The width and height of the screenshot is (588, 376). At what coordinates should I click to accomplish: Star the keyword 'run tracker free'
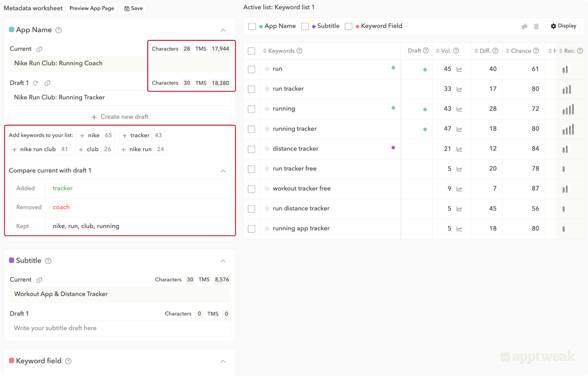pyautogui.click(x=267, y=169)
